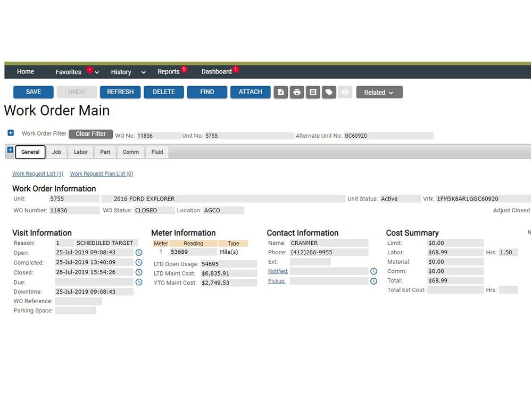This screenshot has width=532, height=399.
Task: Expand the History menu dropdown
Action: [143, 72]
